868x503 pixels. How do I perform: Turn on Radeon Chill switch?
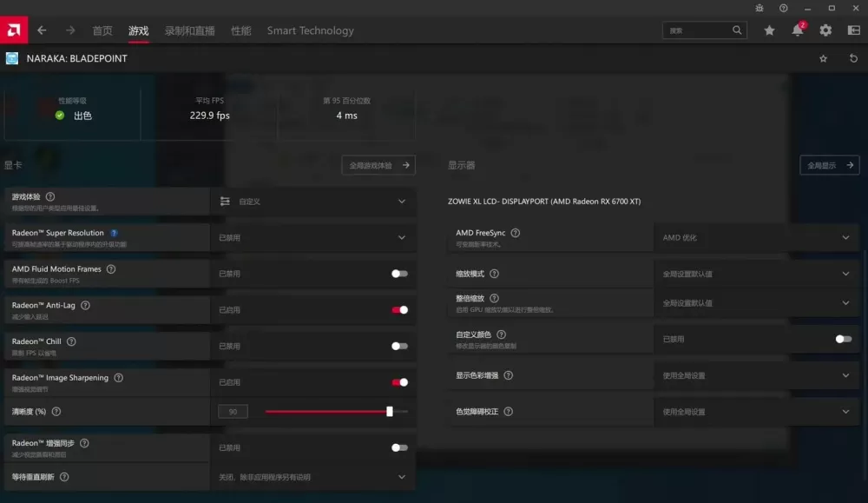[x=399, y=347]
